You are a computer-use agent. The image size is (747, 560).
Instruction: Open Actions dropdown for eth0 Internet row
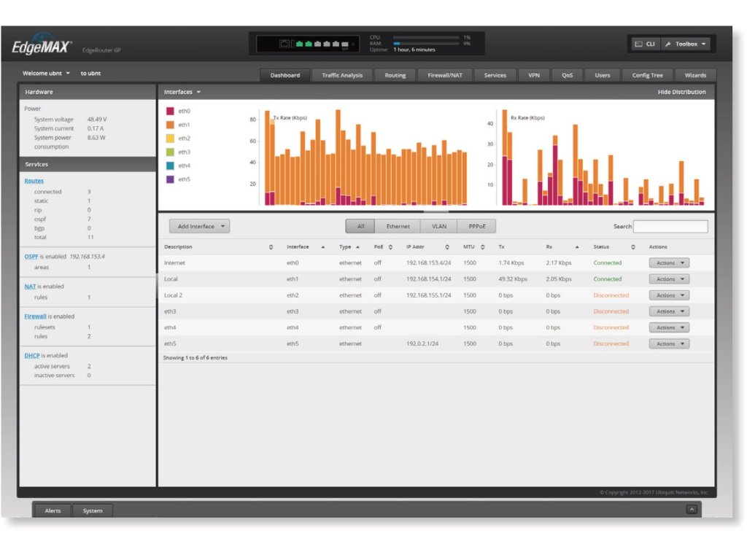[x=669, y=263]
